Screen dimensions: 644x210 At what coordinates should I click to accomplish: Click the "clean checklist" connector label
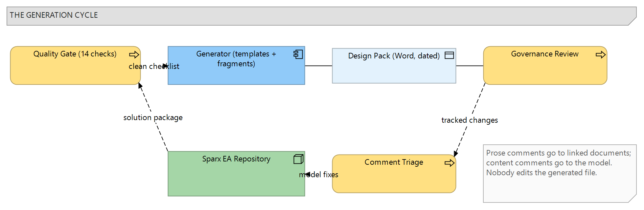pos(154,66)
